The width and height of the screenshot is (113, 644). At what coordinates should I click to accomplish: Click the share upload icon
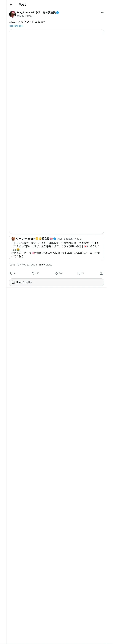[x=101, y=273]
